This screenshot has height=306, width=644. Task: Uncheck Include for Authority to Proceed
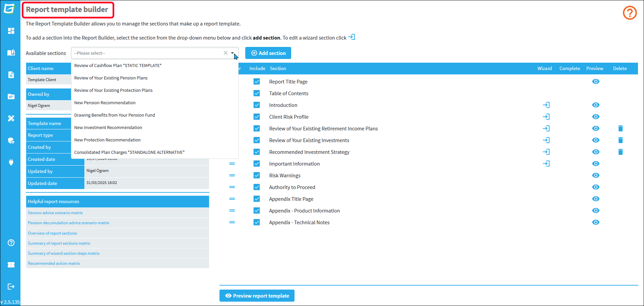point(257,187)
